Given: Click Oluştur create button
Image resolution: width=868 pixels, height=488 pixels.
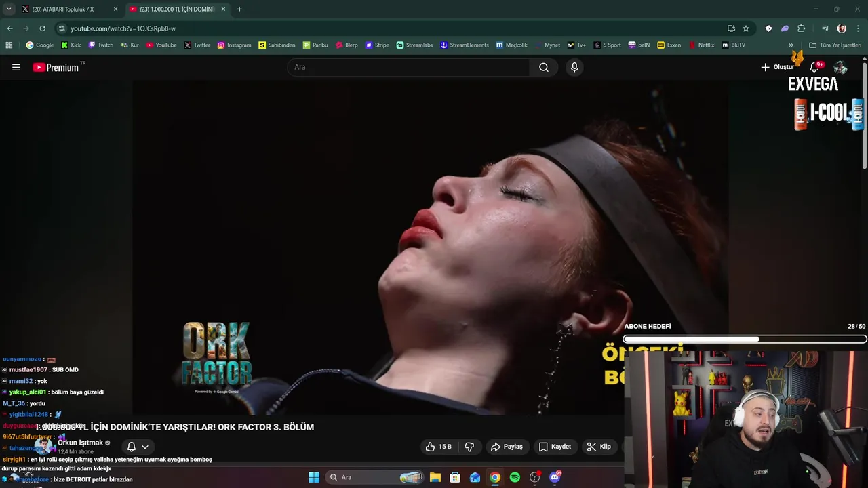Looking at the screenshot, I should click(777, 67).
